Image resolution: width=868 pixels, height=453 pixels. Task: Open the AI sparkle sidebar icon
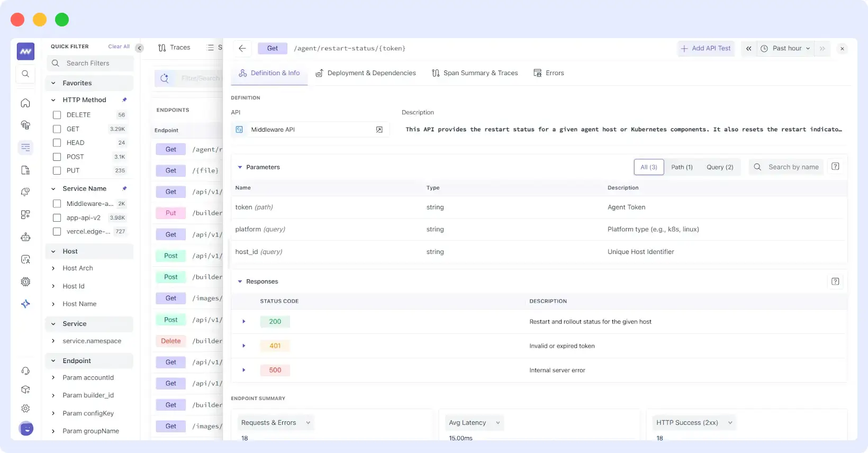point(25,304)
